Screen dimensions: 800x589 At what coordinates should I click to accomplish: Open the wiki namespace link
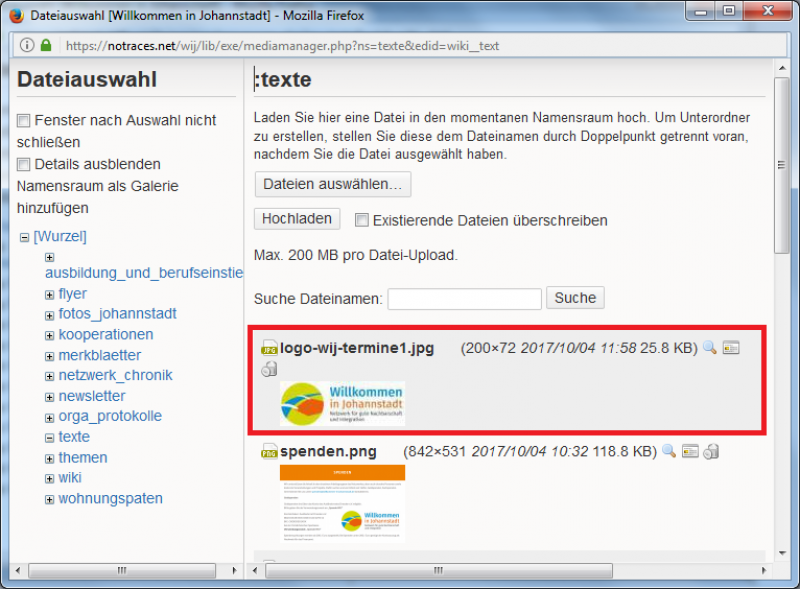(x=70, y=477)
